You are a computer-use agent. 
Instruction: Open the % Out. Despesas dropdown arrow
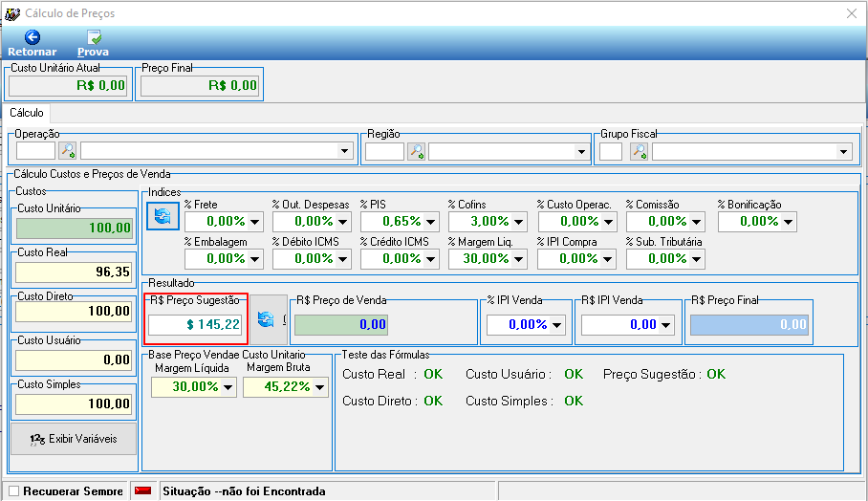(x=342, y=222)
